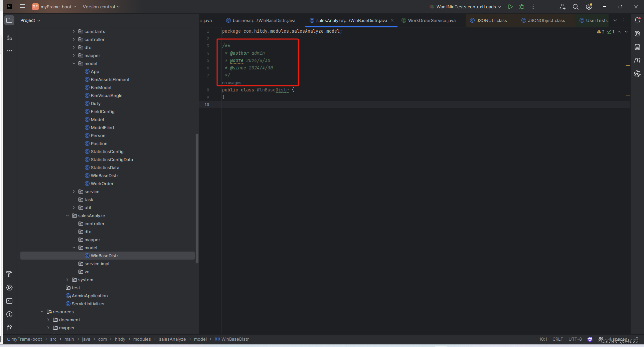Select AdminApplication in project tree
The width and height of the screenshot is (644, 347).
click(x=90, y=296)
